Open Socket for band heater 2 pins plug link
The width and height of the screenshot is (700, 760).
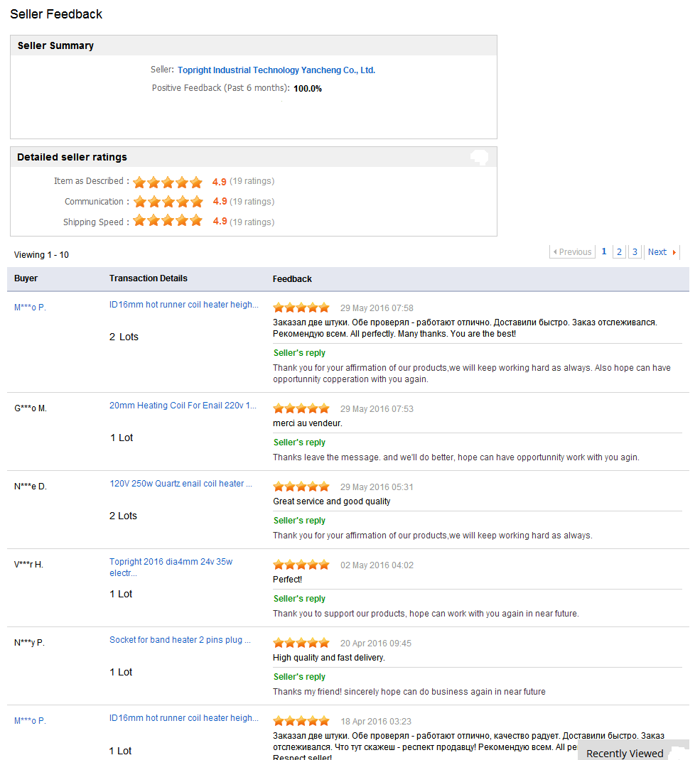[180, 640]
